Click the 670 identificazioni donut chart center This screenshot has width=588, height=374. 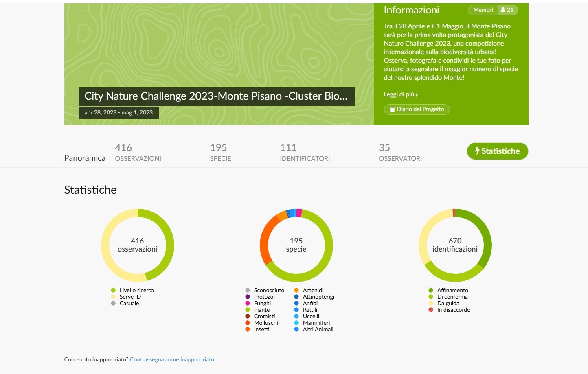click(455, 245)
